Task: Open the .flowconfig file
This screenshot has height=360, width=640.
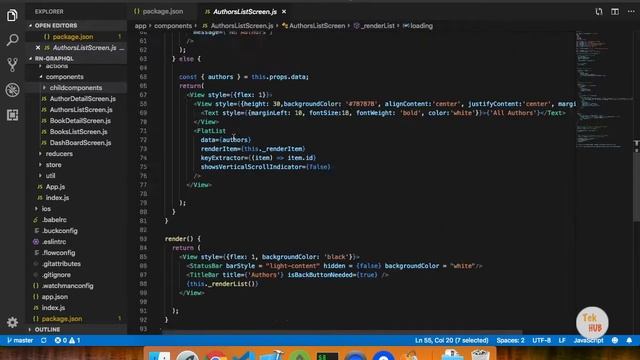Action: (x=58, y=253)
